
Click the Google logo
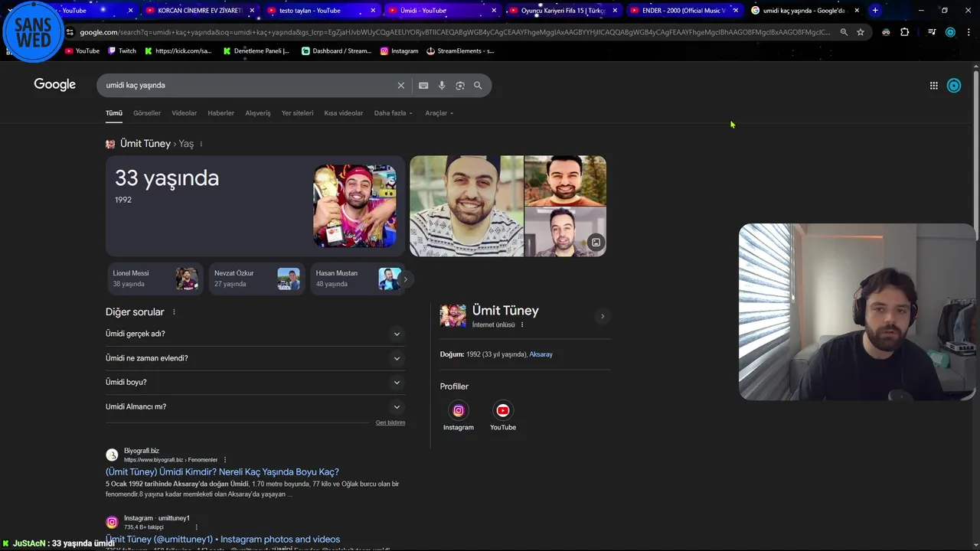[x=54, y=85]
